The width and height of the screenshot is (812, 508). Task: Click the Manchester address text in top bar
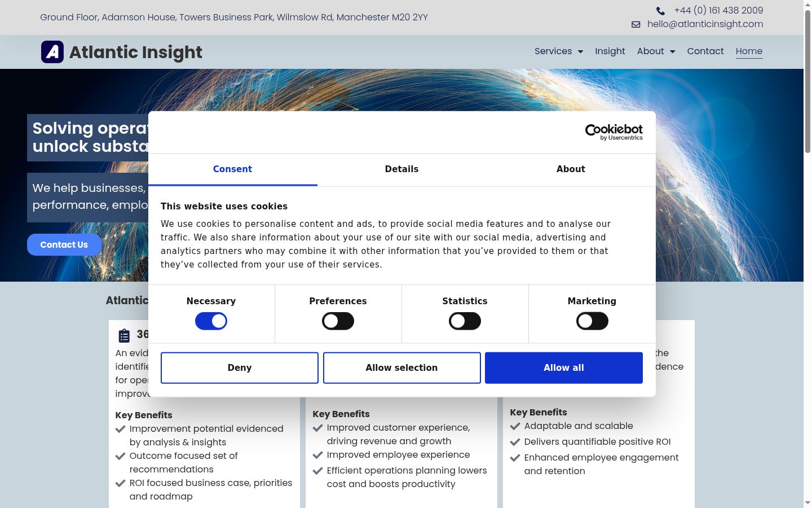pyautogui.click(x=234, y=17)
